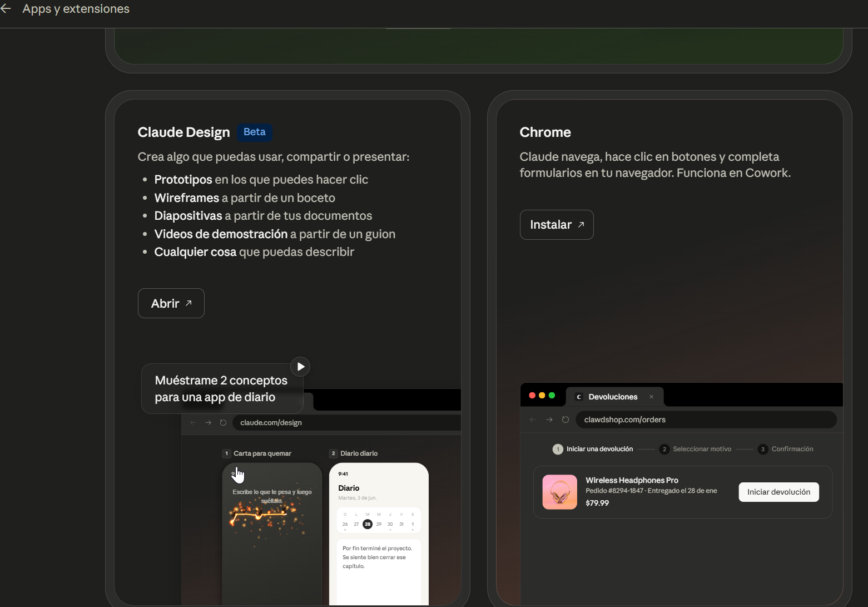Click the Wireless Headphones Pro product name
The width and height of the screenshot is (868, 607).
pyautogui.click(x=632, y=480)
